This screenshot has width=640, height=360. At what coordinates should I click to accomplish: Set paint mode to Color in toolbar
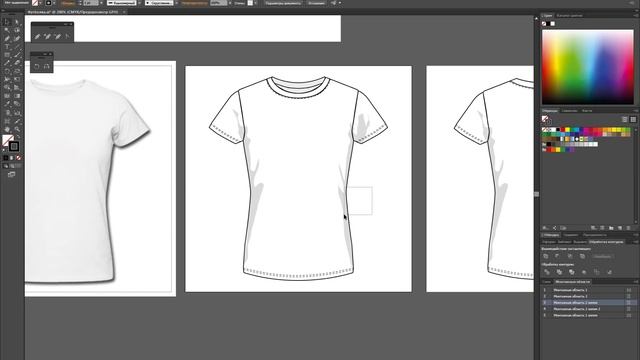click(6, 158)
